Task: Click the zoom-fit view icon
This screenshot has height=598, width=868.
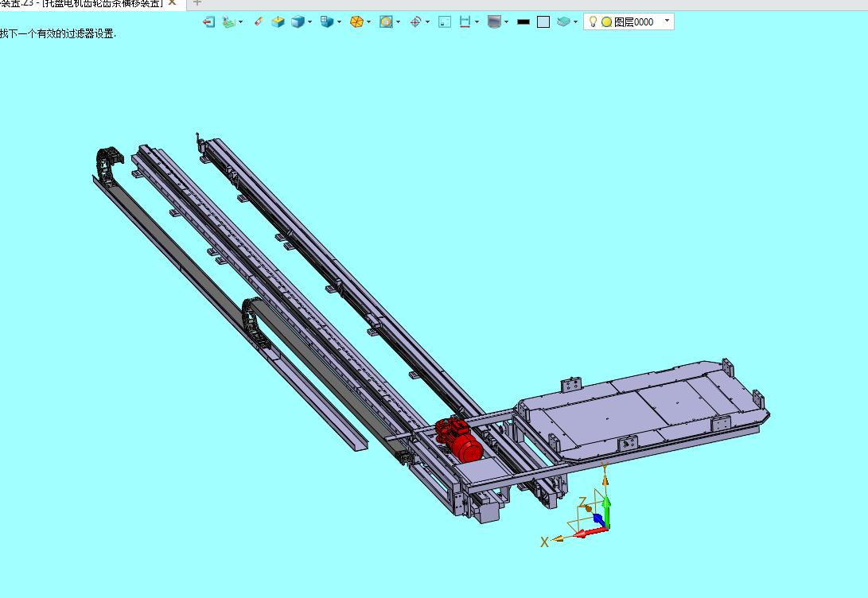Action: pos(386,22)
